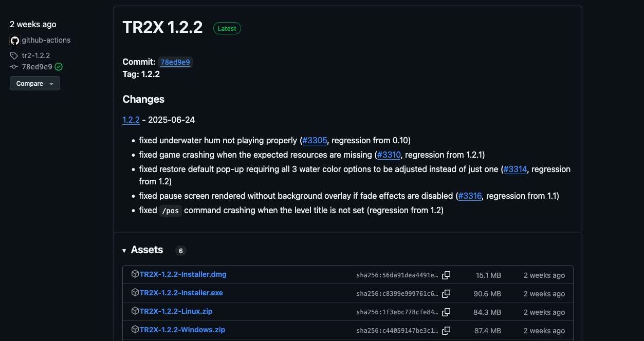Download TR2X-1.2.2-Linux.zip
The image size is (644, 341).
click(176, 311)
